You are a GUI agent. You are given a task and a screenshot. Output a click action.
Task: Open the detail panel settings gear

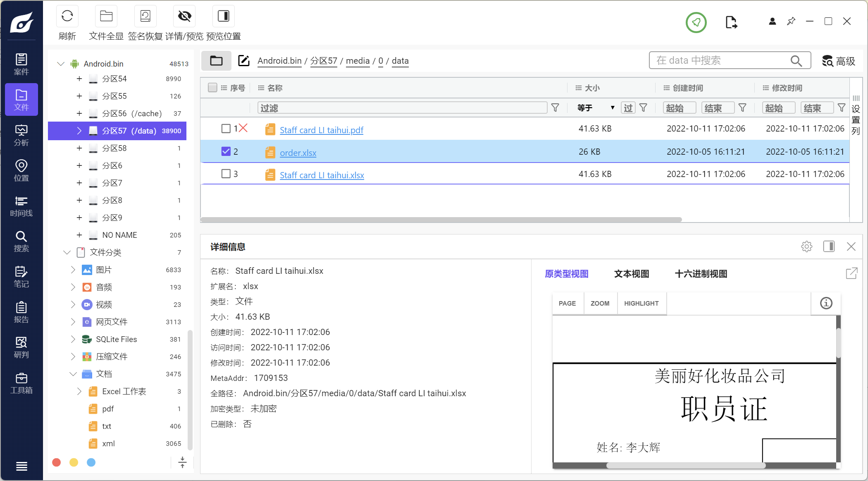[x=806, y=246]
